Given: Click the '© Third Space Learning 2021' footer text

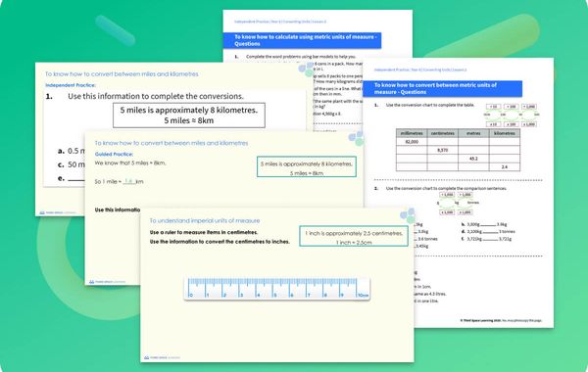Looking at the screenshot, I should coord(501,321).
